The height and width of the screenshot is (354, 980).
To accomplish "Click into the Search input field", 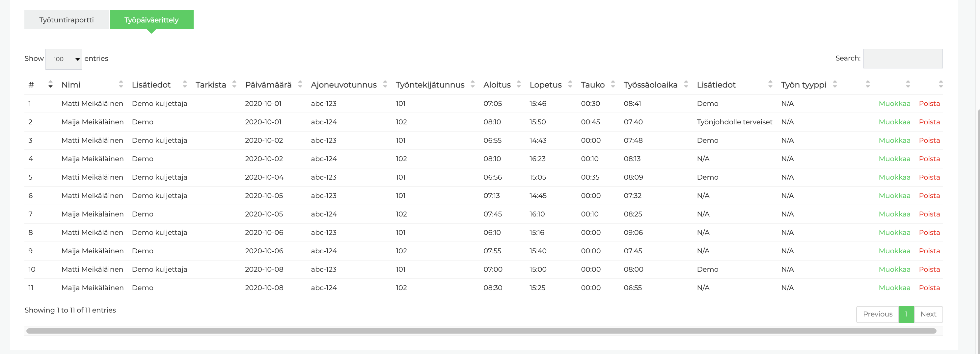I will 903,59.
